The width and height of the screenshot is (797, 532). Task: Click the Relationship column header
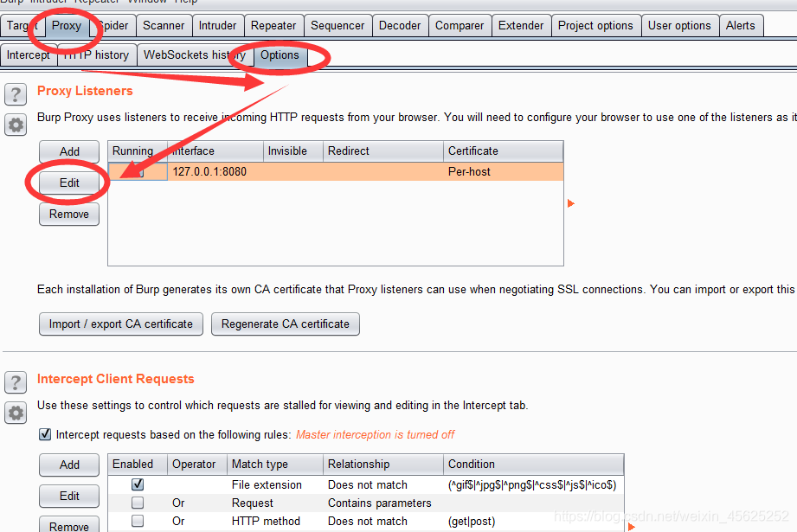tap(383, 464)
